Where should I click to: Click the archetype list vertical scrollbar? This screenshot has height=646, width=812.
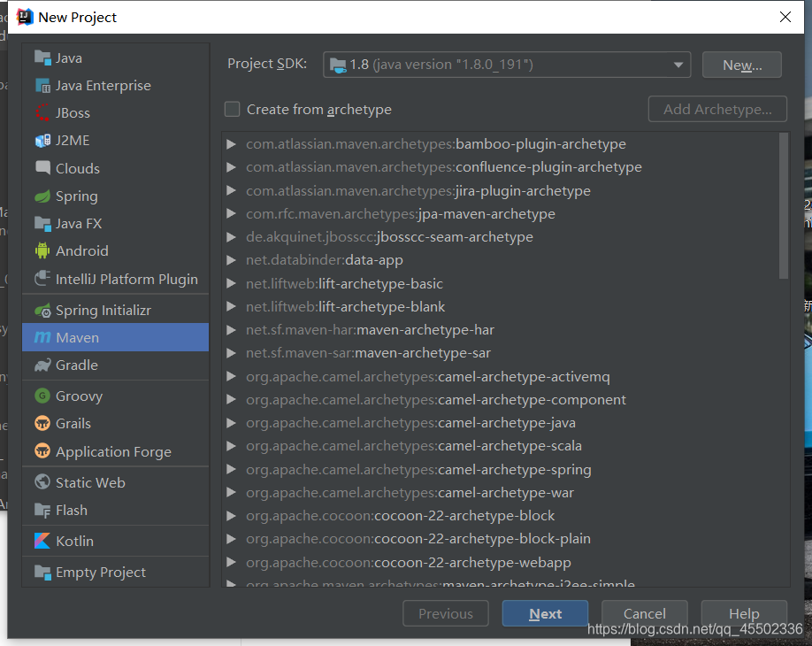click(x=784, y=206)
